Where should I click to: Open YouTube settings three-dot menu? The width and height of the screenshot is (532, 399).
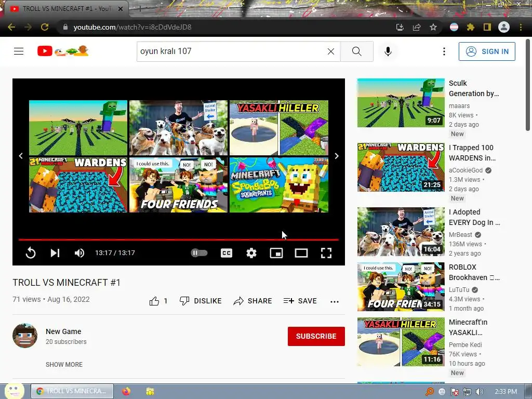coord(444,51)
